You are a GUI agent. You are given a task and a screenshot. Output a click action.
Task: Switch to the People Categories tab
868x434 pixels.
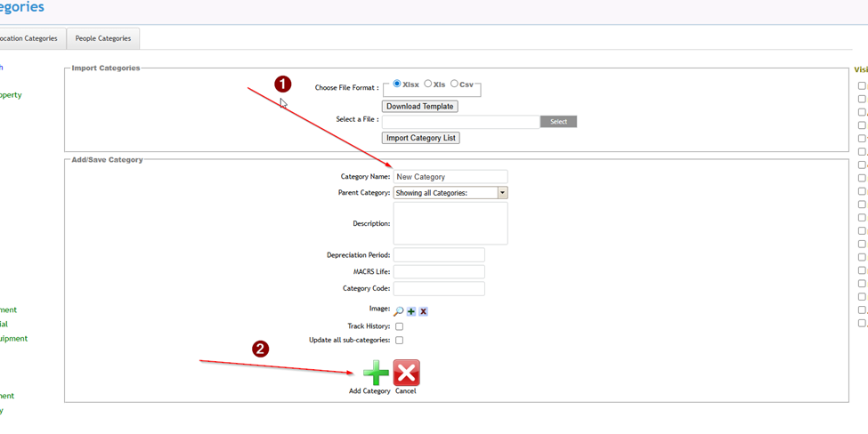(x=102, y=38)
